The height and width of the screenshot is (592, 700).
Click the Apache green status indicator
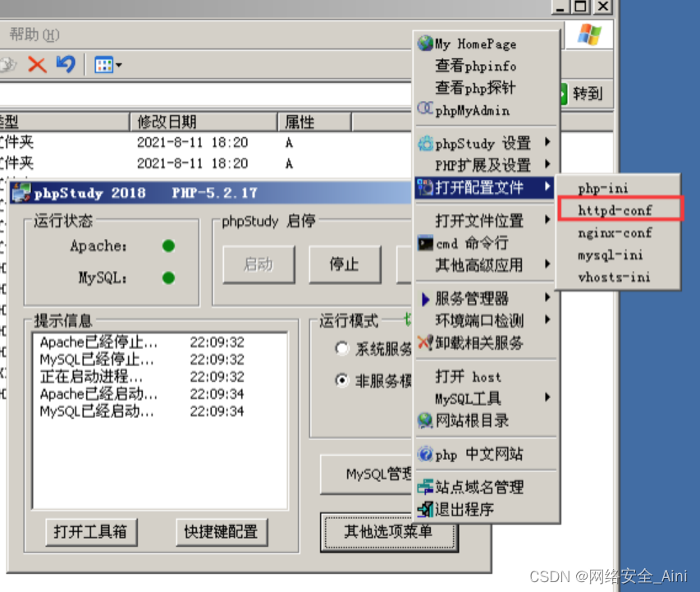tap(168, 246)
